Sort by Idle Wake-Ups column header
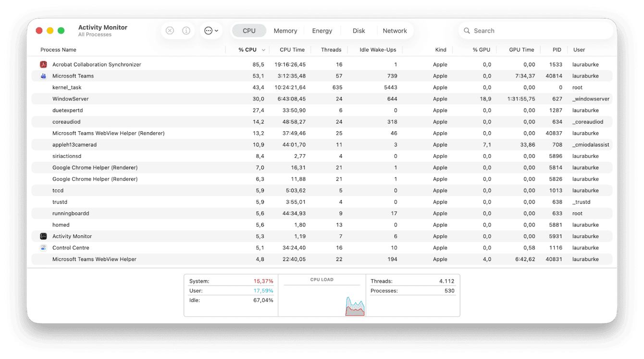This screenshot has width=644, height=359. click(x=378, y=50)
